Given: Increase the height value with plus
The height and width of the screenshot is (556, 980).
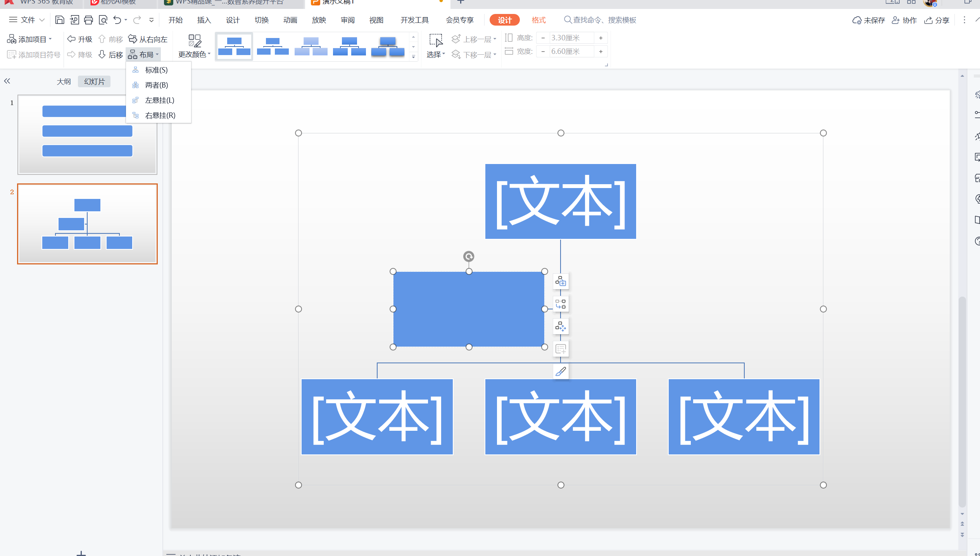Looking at the screenshot, I should click(600, 38).
